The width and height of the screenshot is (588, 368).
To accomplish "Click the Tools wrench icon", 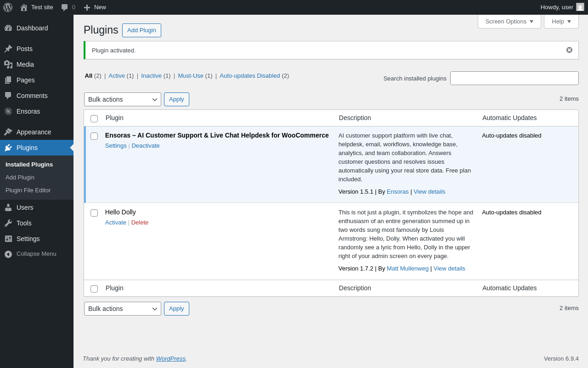I will tap(8, 223).
